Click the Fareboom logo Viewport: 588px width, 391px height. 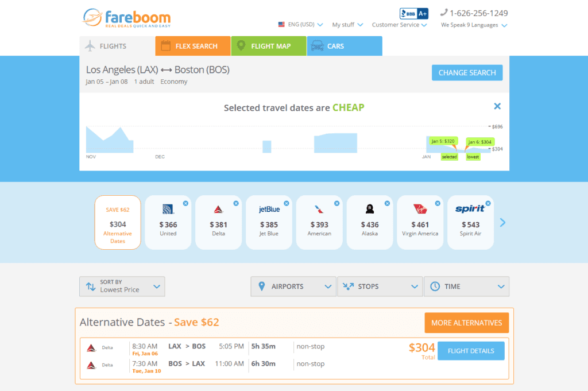(126, 18)
